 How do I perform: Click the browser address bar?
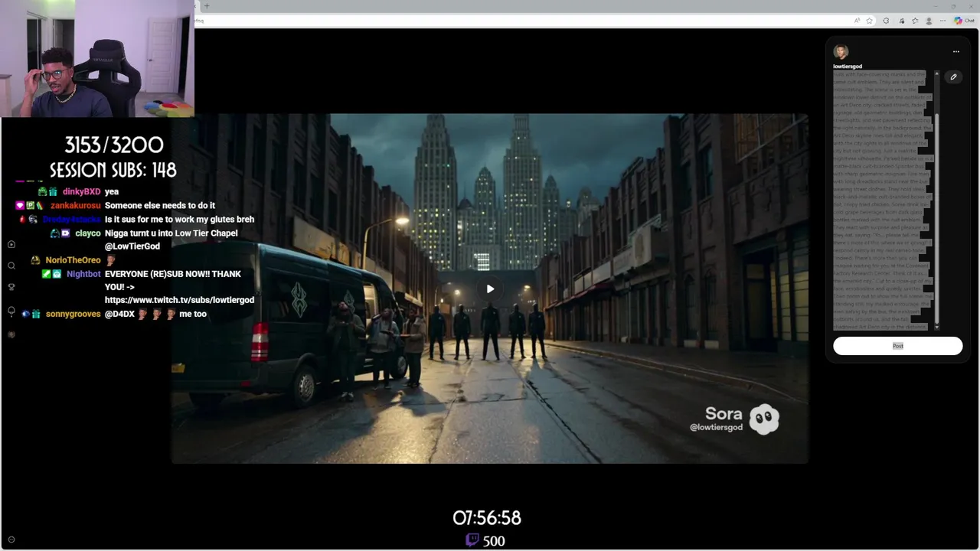pyautogui.click(x=521, y=21)
